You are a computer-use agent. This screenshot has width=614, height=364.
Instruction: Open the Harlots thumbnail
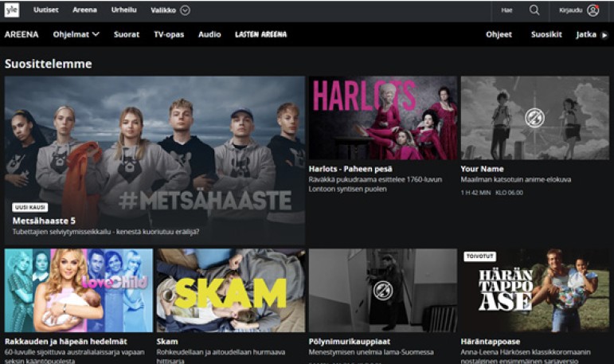(382, 118)
